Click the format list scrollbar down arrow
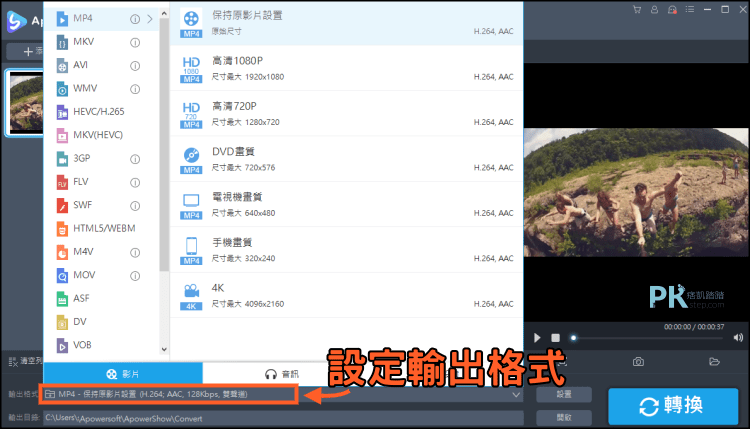Viewport: 750px width, 429px height. click(x=164, y=349)
